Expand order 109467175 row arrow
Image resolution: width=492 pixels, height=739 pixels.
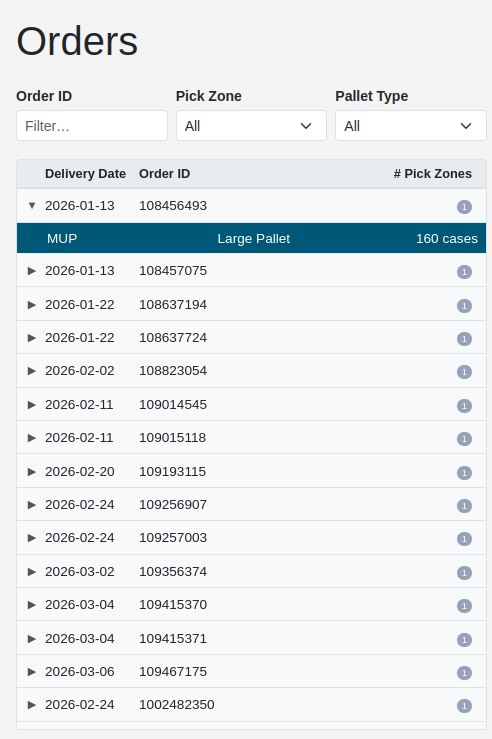32,671
